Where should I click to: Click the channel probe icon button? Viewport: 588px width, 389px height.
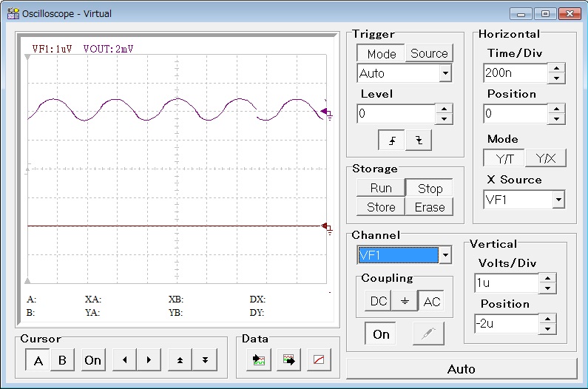click(x=428, y=334)
